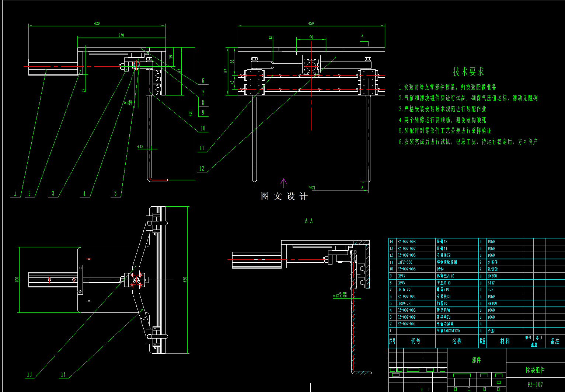Select part code FZ-007-002 in the table
The height and width of the screenshot is (392, 565).
406,317
